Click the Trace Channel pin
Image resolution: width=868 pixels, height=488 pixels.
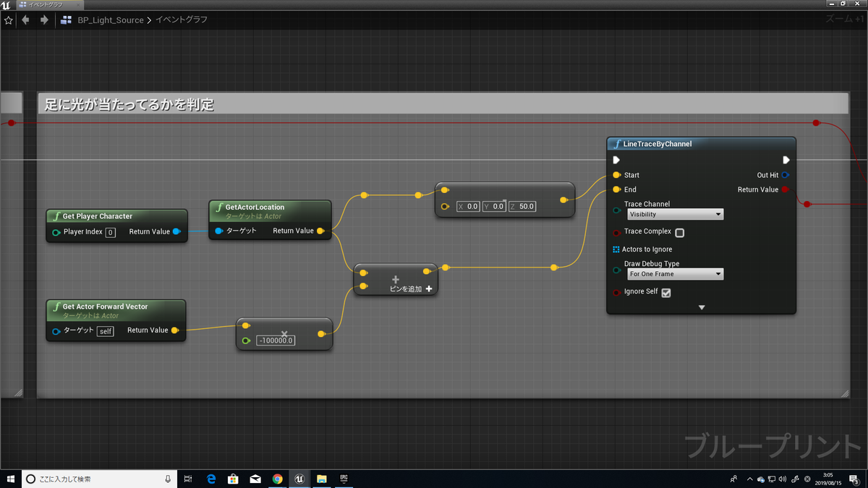pyautogui.click(x=616, y=210)
